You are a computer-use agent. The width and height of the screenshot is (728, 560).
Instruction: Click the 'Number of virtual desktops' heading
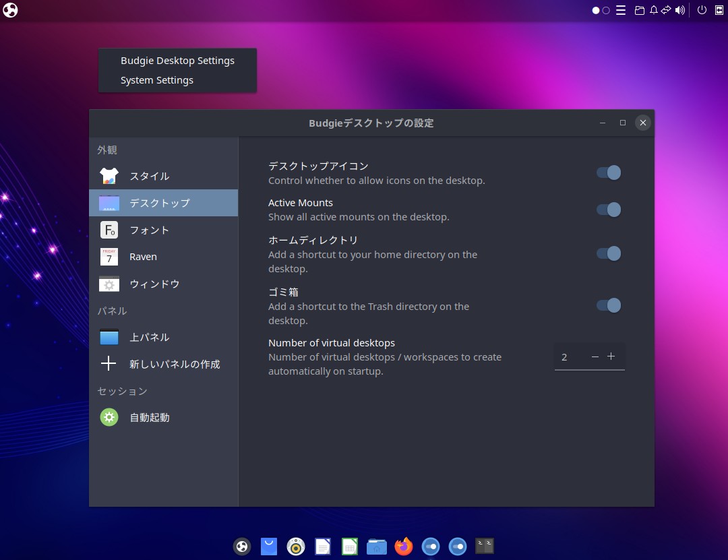tap(332, 343)
